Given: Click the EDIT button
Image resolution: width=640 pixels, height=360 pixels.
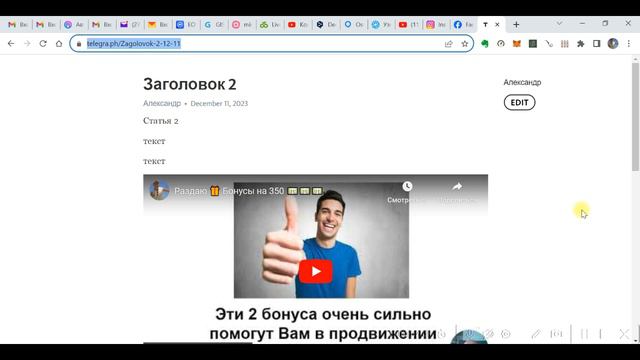Looking at the screenshot, I should pyautogui.click(x=519, y=102).
